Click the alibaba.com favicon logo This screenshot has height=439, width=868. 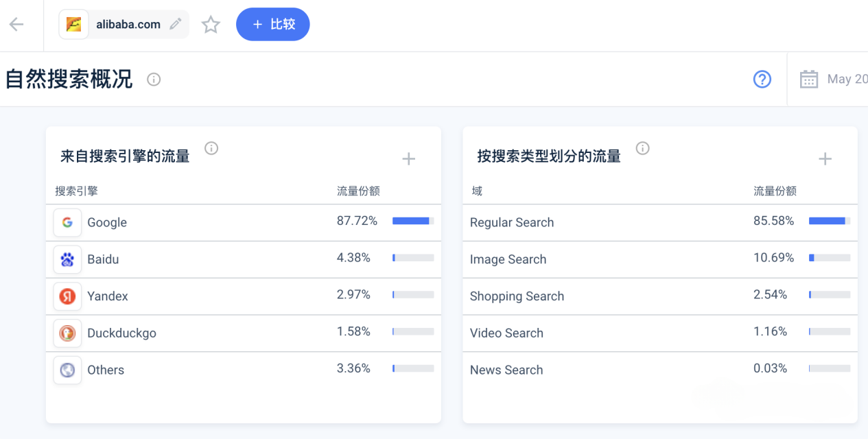tap(73, 25)
